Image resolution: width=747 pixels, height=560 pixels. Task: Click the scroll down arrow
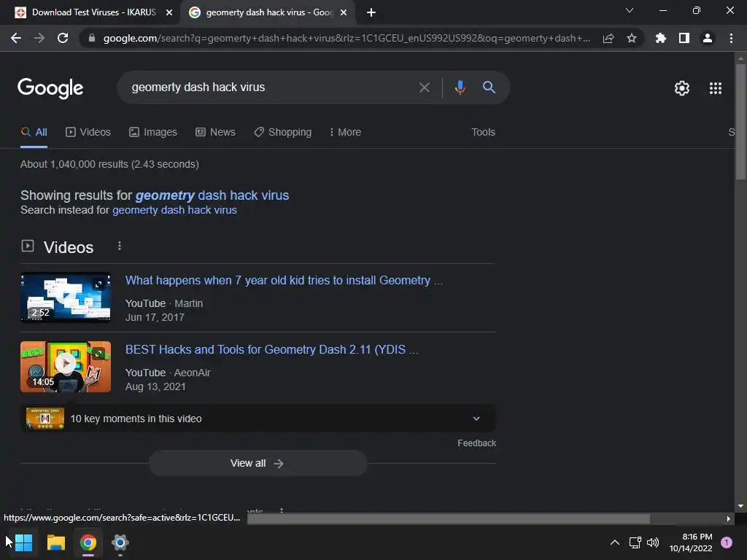click(740, 506)
